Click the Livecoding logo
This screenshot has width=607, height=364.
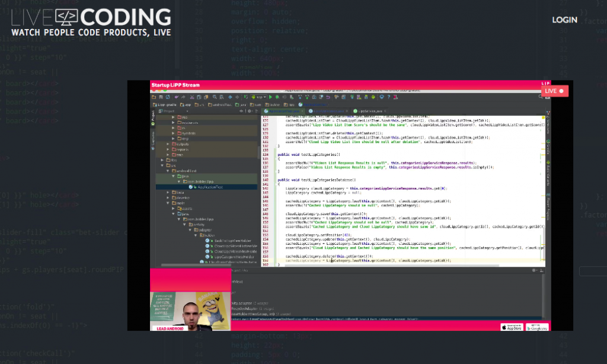pos(91,23)
